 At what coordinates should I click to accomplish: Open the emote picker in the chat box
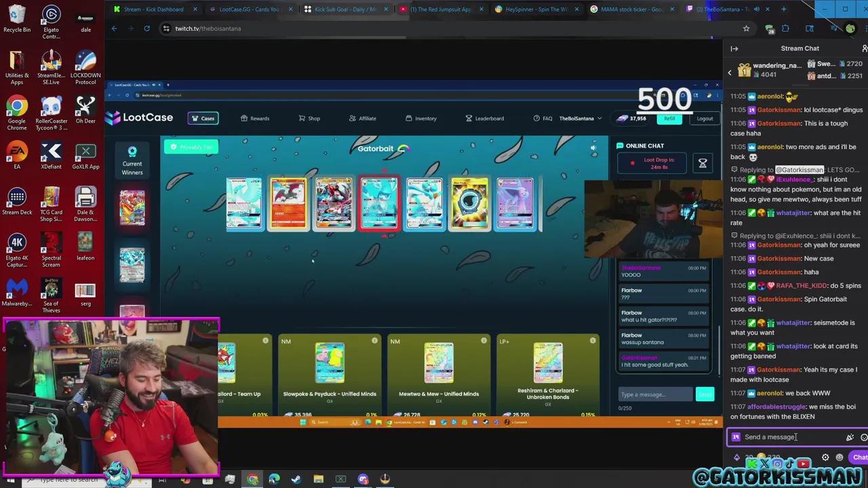coord(864,437)
